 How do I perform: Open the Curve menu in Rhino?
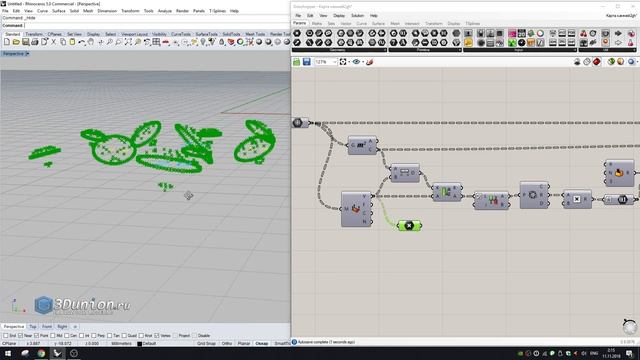[x=42, y=11]
